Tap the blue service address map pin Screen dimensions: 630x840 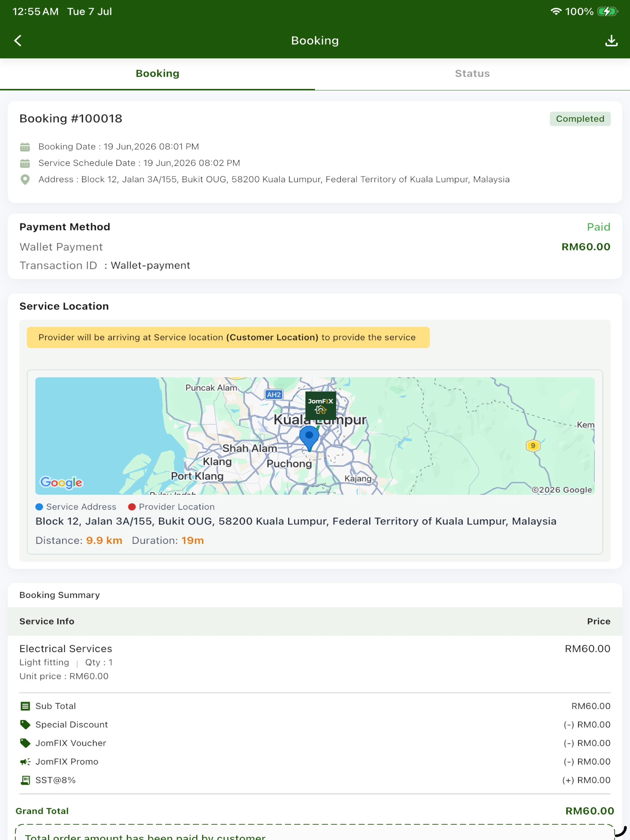309,438
